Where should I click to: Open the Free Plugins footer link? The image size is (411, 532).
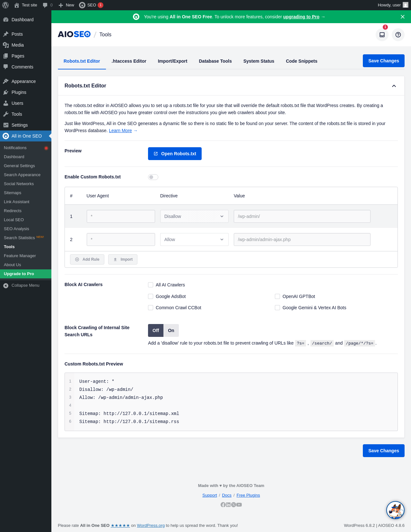click(x=248, y=495)
